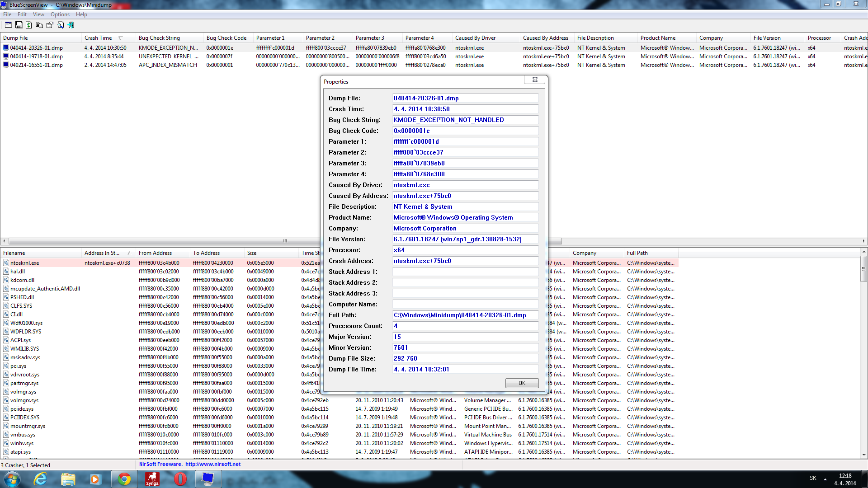Screen dimensions: 868x488
Task: Sort list by Bug Check String header
Action: (159, 38)
